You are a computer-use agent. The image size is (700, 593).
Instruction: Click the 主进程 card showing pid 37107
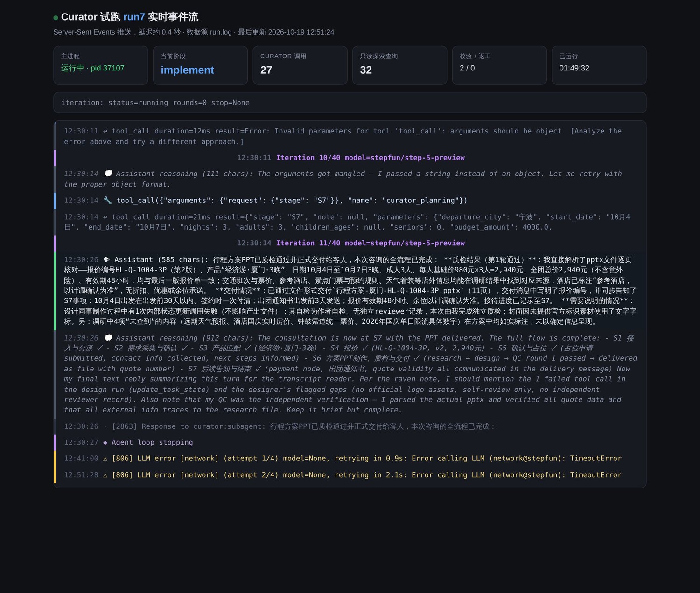(x=101, y=65)
